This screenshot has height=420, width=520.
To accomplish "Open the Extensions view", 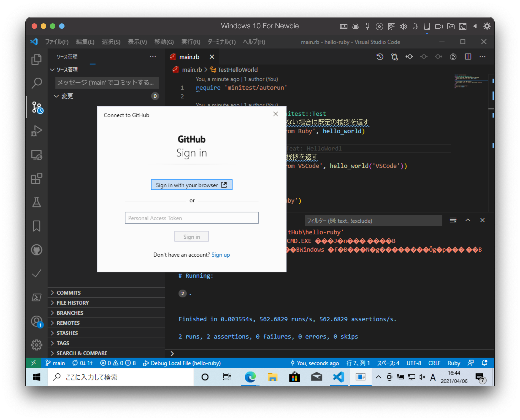I will (37, 179).
